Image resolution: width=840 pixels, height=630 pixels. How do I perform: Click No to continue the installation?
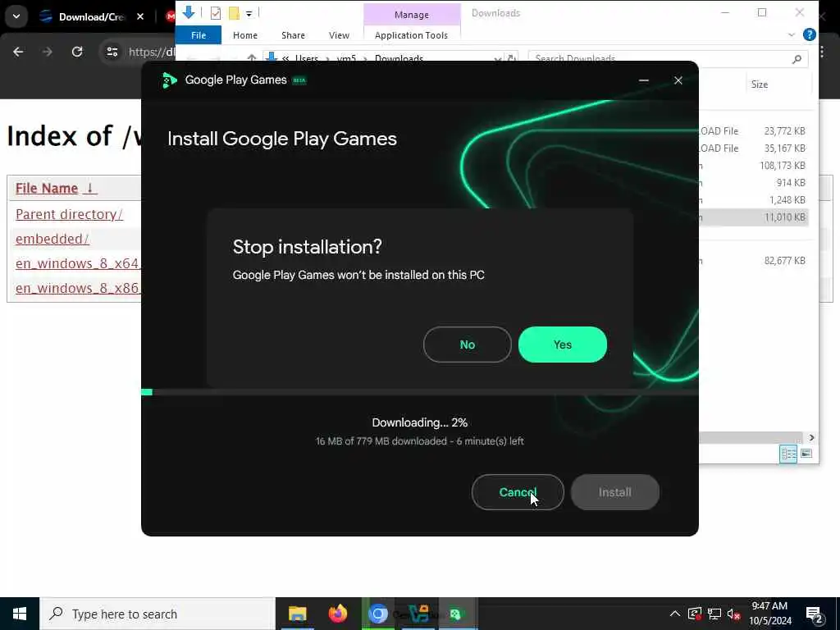[467, 345]
